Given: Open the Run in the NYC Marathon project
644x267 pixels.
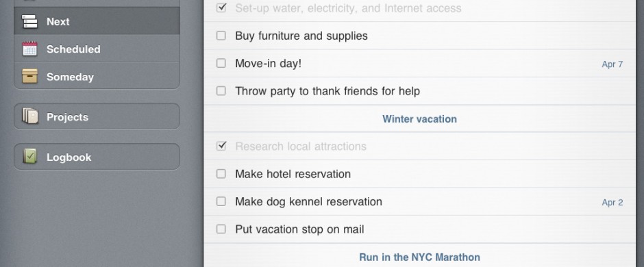Looking at the screenshot, I should [419, 257].
